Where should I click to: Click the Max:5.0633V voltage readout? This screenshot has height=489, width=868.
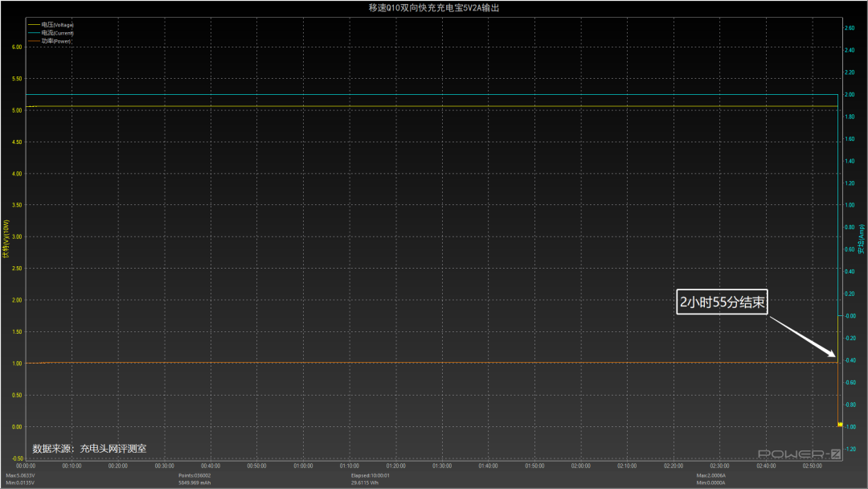(20, 475)
